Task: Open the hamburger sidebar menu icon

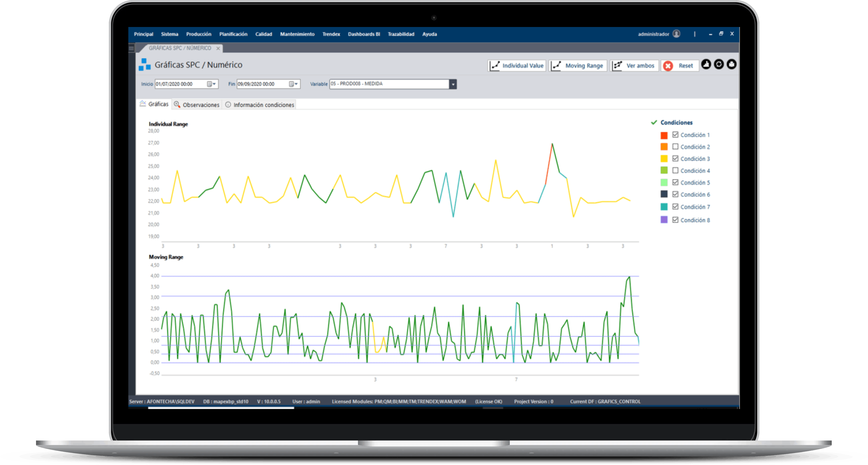Action: point(131,48)
